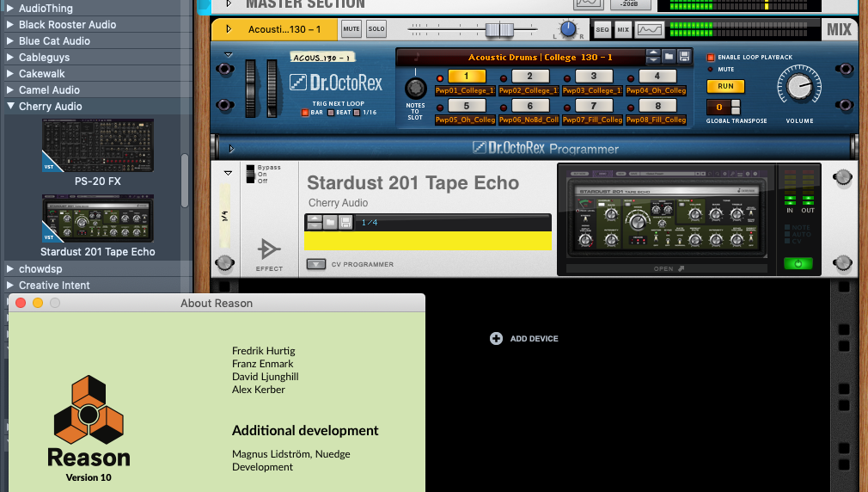
Task: Adjust the mix channel level fader
Action: coord(499,29)
